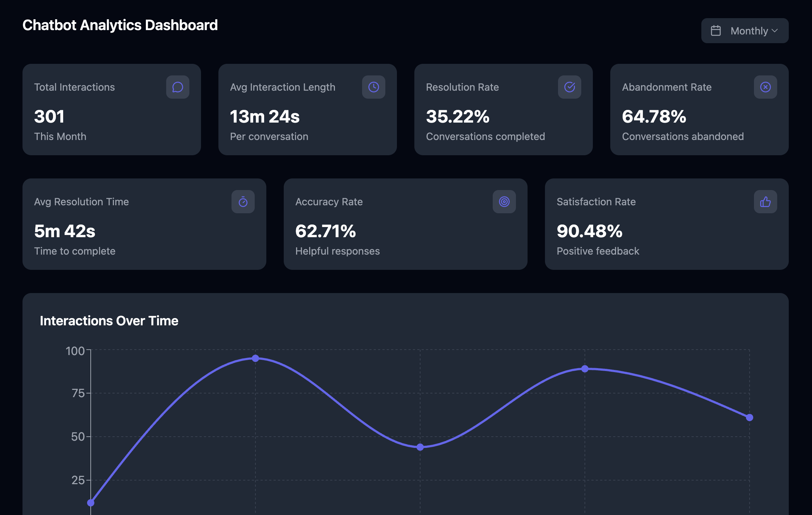Click the first data point on the line chart
Viewport: 812px width, 515px height.
pyautogui.click(x=91, y=503)
